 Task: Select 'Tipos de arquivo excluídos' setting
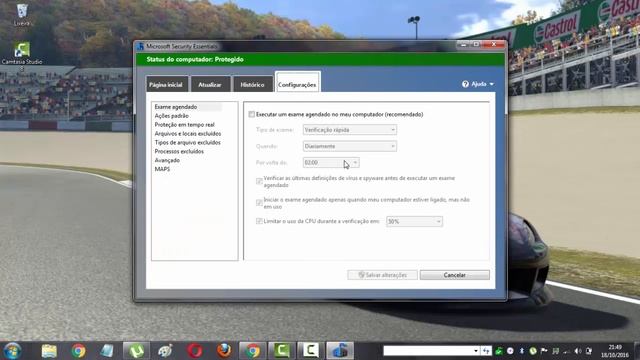coord(187,142)
